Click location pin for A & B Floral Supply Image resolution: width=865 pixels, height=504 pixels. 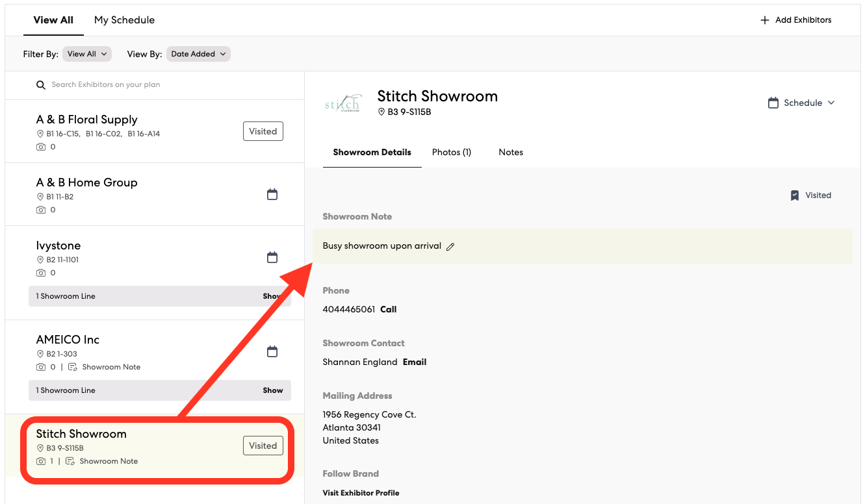point(40,134)
